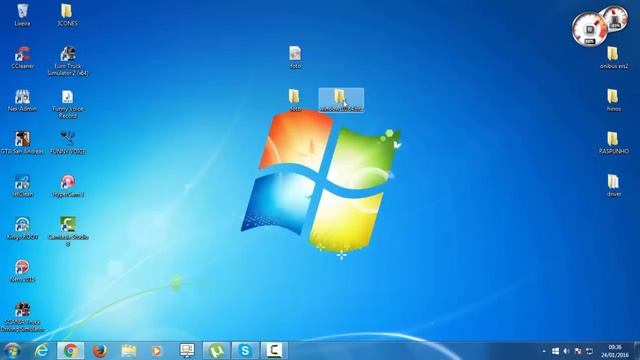Select the hinos folder
Screen dimensions: 640x360
point(613,100)
